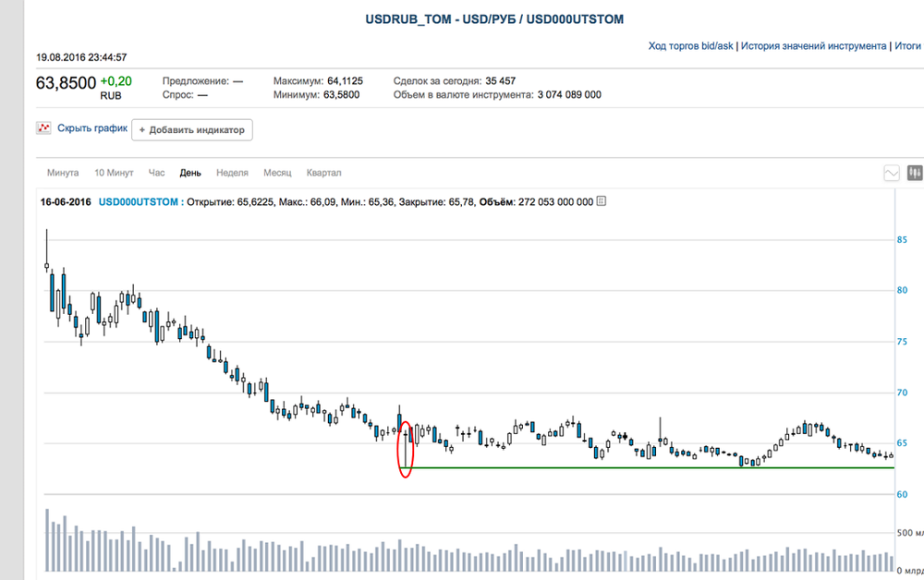Select the Час timeframe
Viewport: 924px width, 580px height.
pos(156,173)
